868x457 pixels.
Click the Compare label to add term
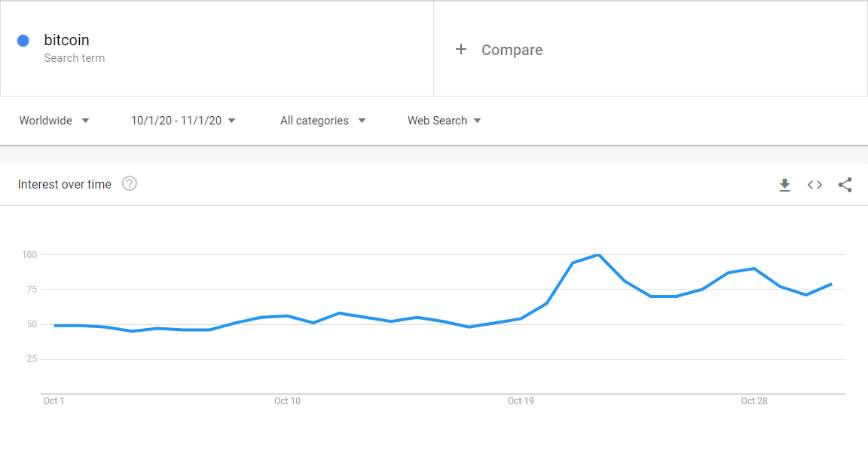point(512,50)
